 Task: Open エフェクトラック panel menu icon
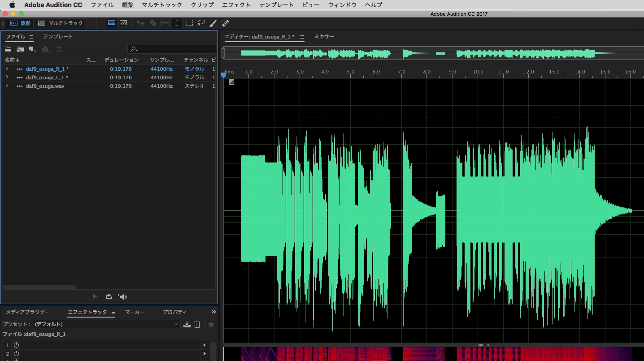pyautogui.click(x=113, y=313)
